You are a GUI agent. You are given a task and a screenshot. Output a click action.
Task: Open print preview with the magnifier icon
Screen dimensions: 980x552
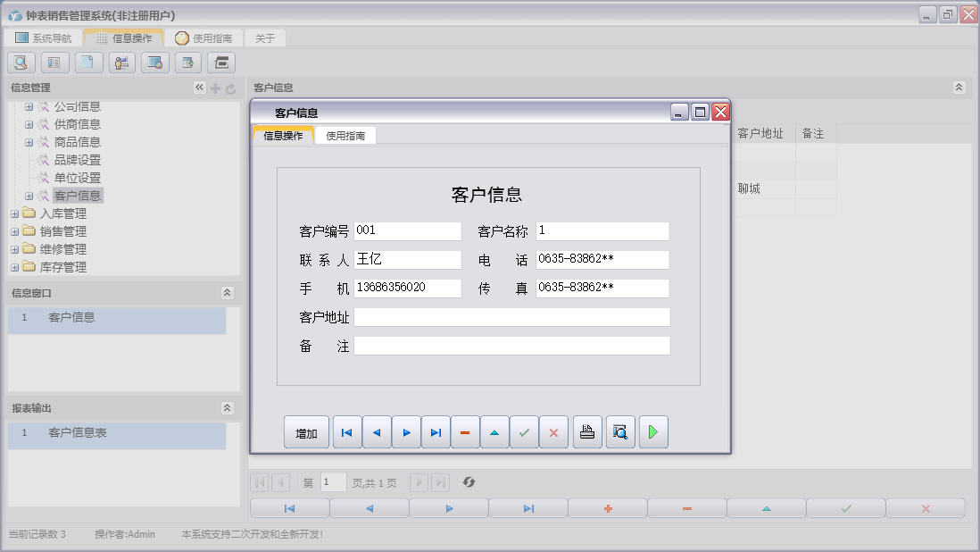point(619,432)
